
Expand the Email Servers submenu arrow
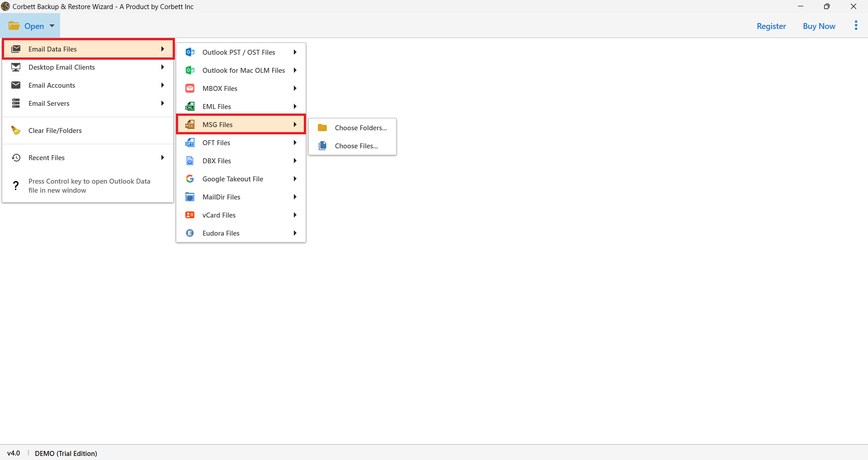(x=162, y=103)
